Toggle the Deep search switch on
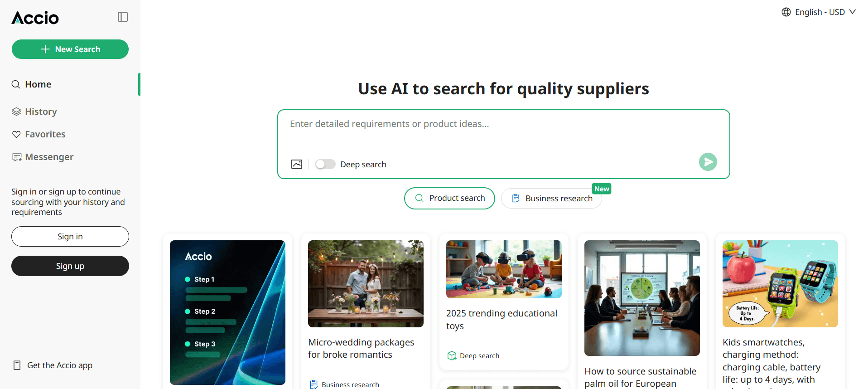The width and height of the screenshot is (868, 389). pos(325,164)
